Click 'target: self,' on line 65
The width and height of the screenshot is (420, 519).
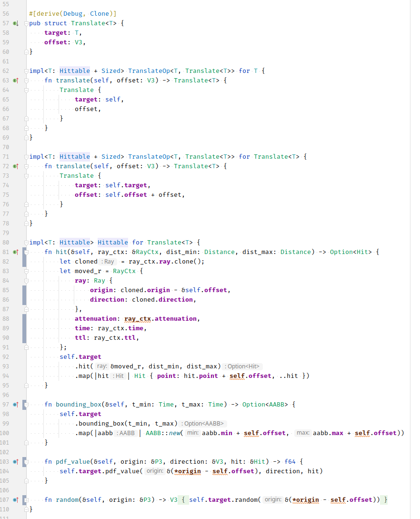[x=99, y=100]
